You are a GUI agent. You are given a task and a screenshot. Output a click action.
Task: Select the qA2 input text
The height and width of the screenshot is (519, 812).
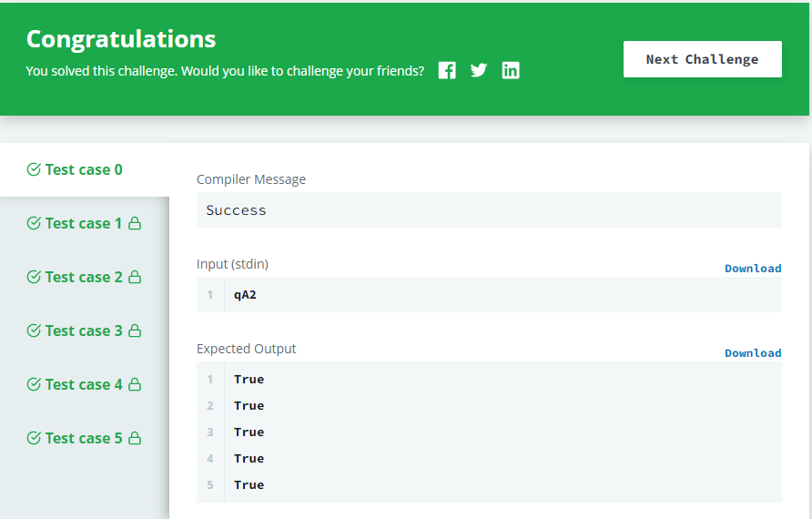coord(245,295)
